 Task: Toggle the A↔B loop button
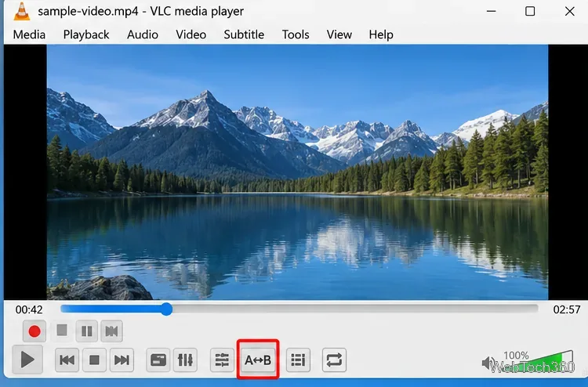[258, 360]
